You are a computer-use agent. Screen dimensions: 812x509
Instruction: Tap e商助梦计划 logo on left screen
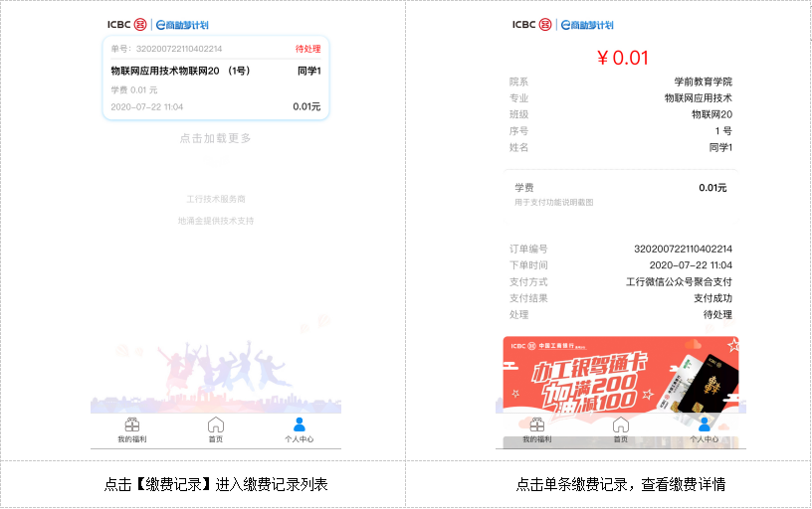click(x=182, y=25)
